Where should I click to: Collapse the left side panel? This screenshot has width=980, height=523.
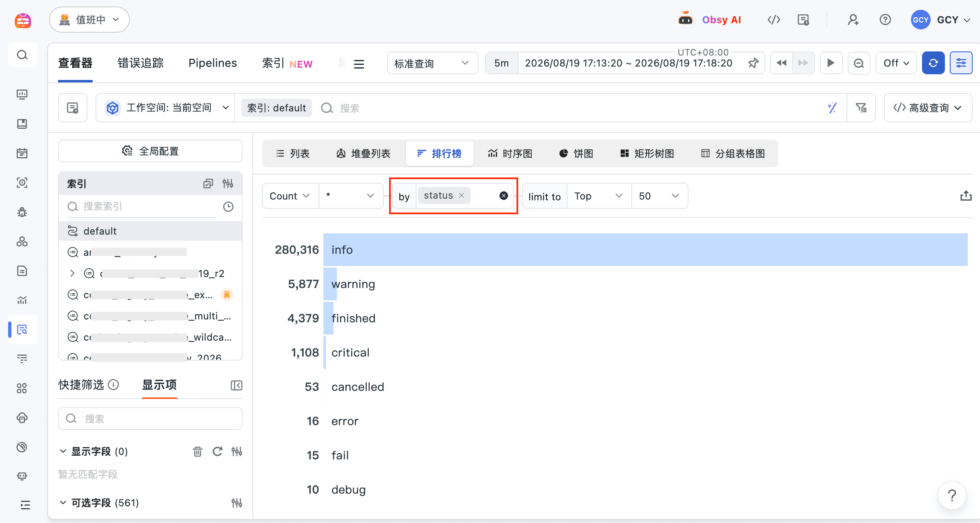click(x=236, y=386)
